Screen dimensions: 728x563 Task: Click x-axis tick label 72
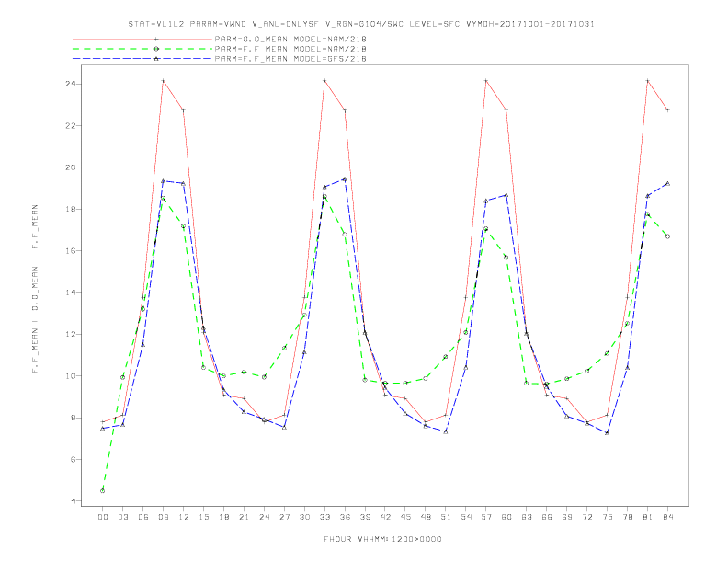pos(587,517)
